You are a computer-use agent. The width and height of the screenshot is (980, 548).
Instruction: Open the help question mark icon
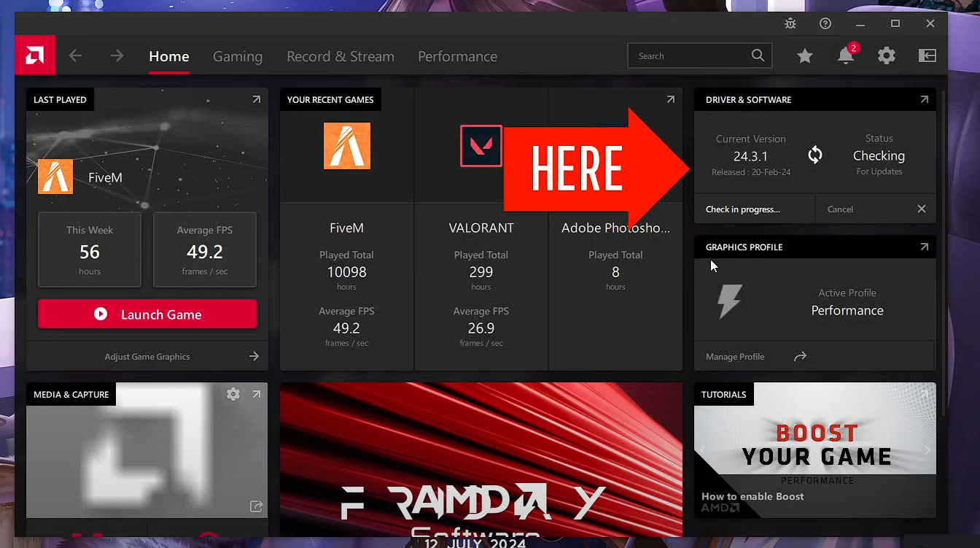pyautogui.click(x=825, y=23)
